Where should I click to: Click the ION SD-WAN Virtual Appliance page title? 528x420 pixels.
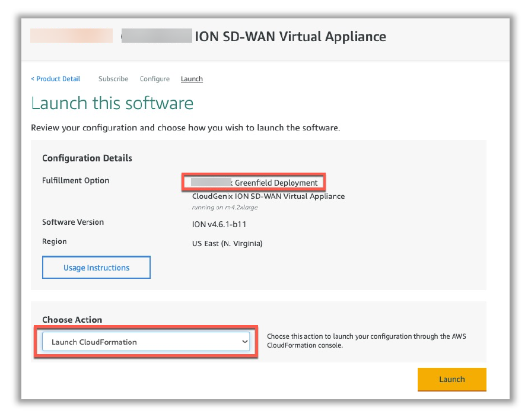coord(290,36)
